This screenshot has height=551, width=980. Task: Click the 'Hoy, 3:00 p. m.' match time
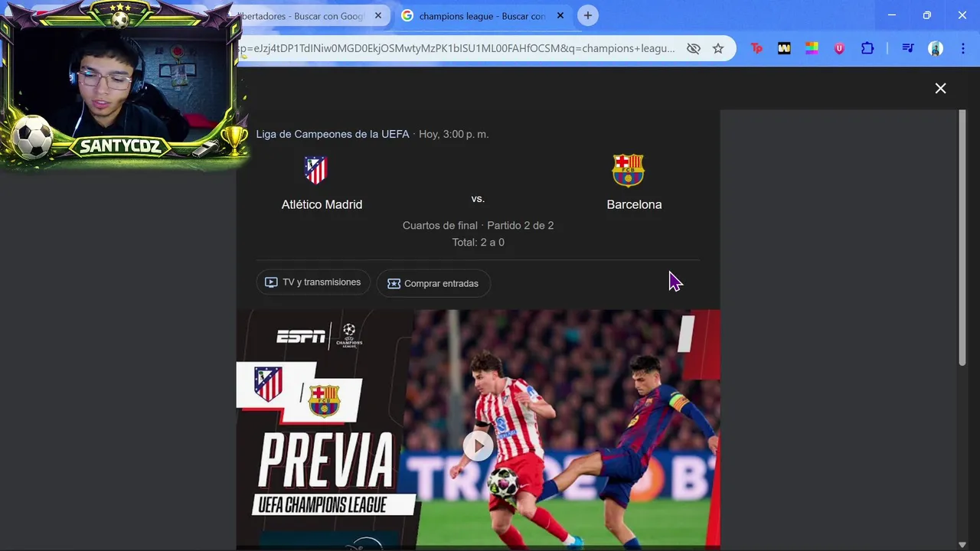click(x=453, y=134)
